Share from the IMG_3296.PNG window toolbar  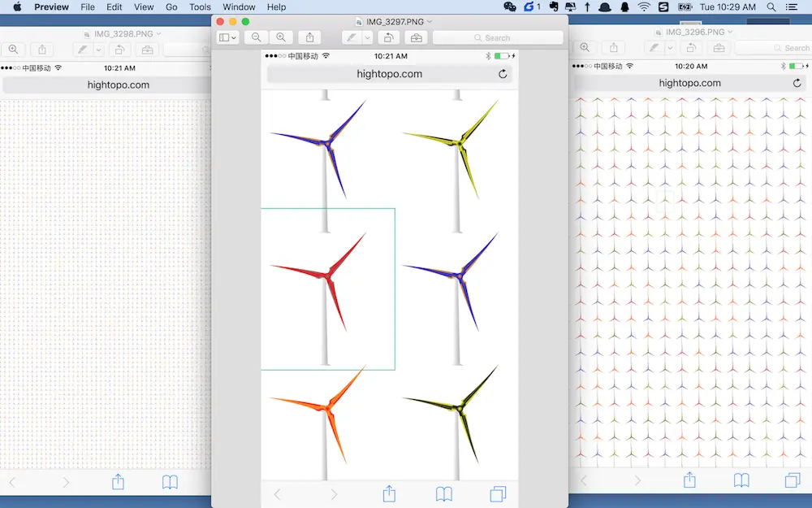[x=614, y=47]
